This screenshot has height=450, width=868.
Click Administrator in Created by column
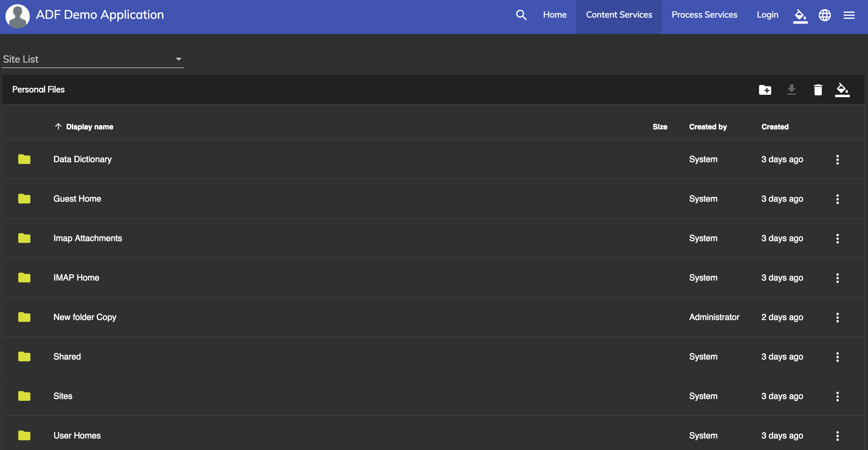pos(714,317)
